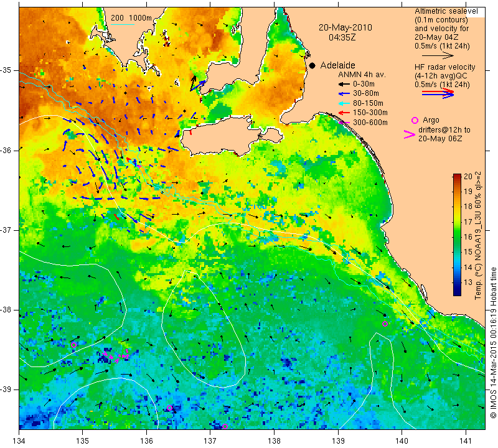Click the black altimetric velocity reference arrow
Viewport: 498px width, 448px height.
click(438, 55)
